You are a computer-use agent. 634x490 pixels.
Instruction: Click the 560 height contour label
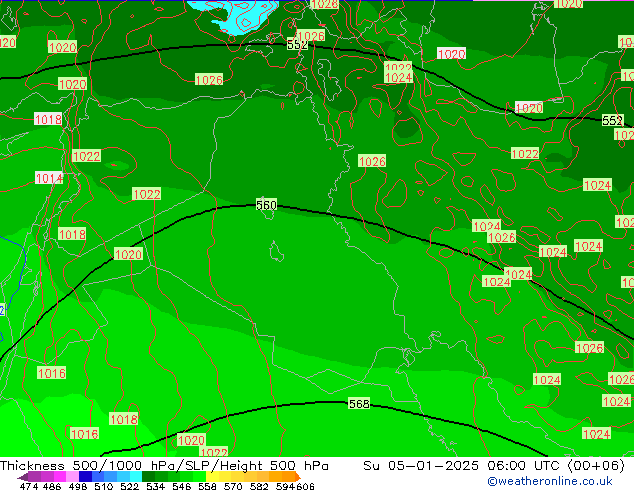[x=266, y=205]
